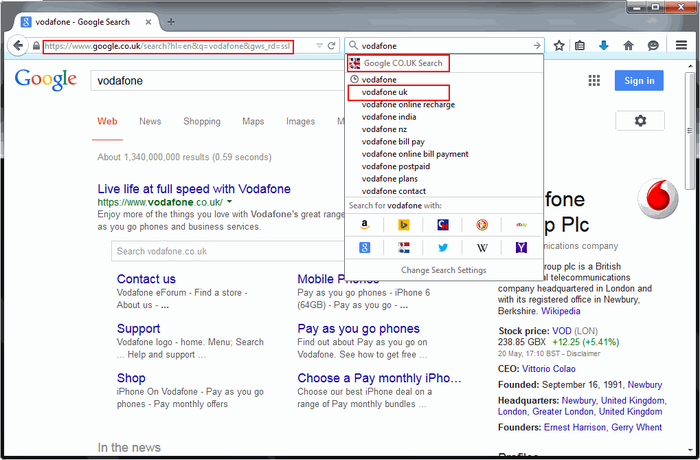Pick 'vodafone online recharge' suggestion

(x=444, y=105)
